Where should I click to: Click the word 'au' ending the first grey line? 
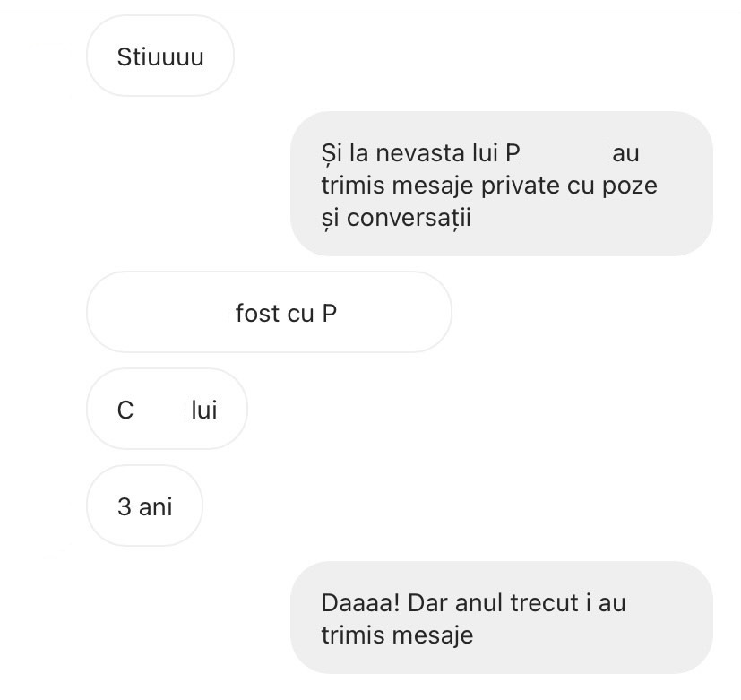(625, 154)
